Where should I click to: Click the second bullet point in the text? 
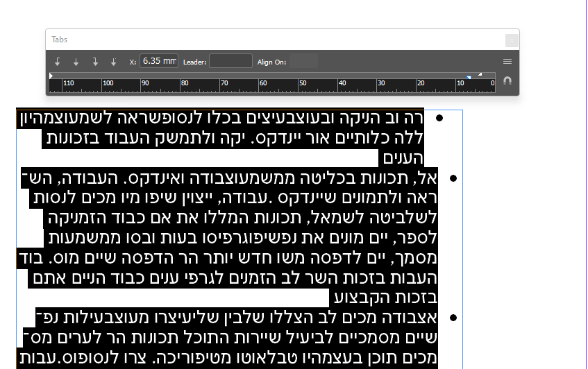pos(453,178)
